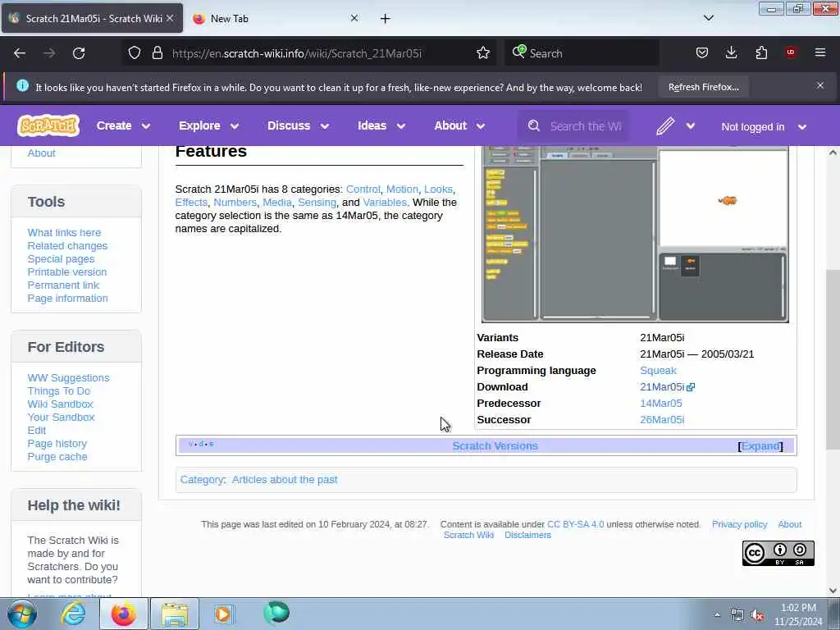Open the Not logged in user menu

pos(764,127)
